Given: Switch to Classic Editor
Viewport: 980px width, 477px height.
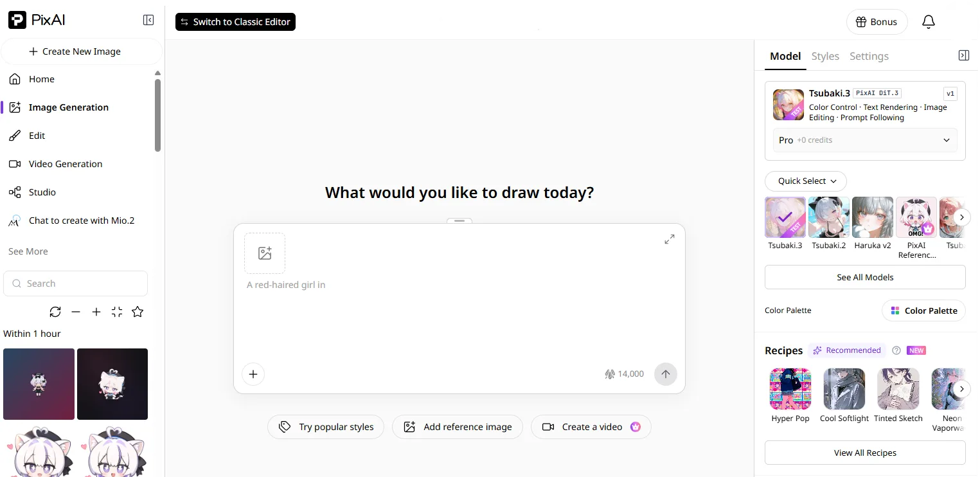Looking at the screenshot, I should pyautogui.click(x=235, y=22).
